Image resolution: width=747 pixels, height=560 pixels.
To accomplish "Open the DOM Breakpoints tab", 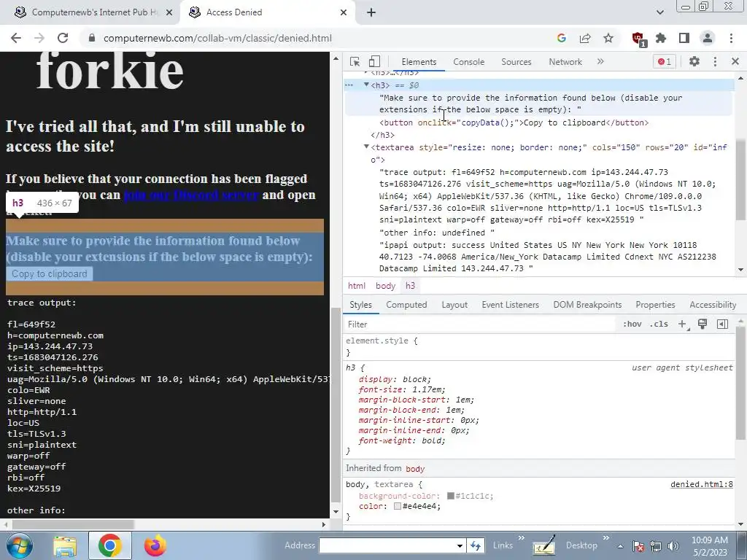I will click(x=587, y=305).
